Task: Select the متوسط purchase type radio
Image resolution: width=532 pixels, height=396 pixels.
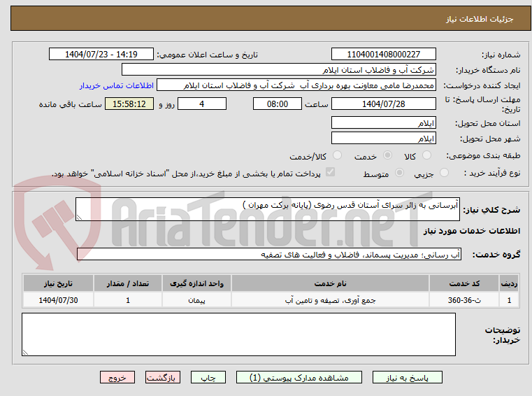Action: [400, 173]
